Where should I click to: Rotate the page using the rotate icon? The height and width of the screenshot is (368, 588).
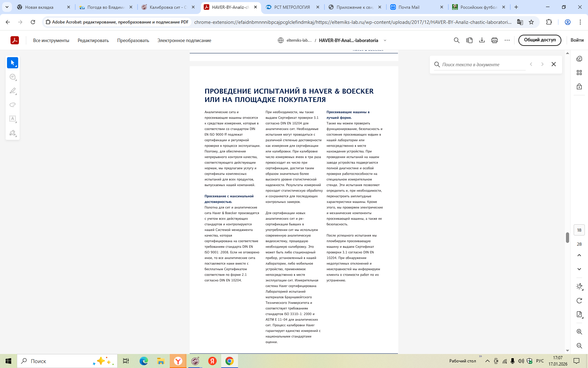pyautogui.click(x=579, y=301)
